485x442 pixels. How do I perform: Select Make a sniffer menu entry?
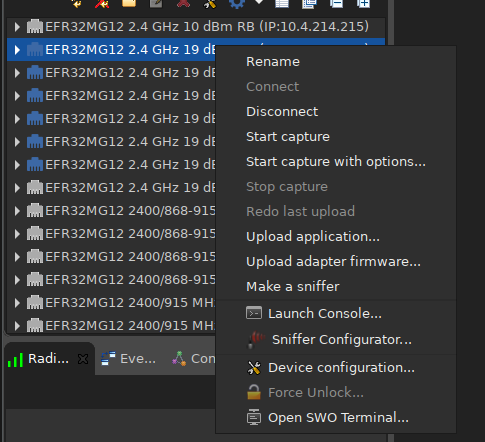pos(293,287)
